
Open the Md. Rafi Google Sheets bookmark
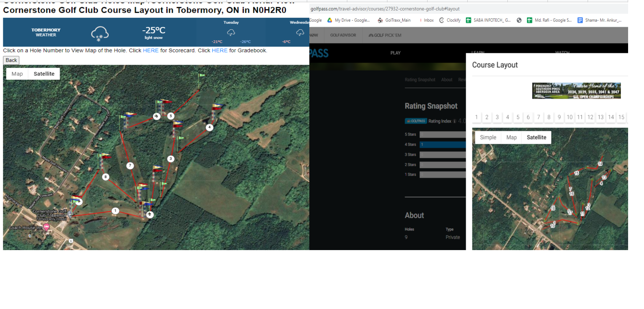549,20
